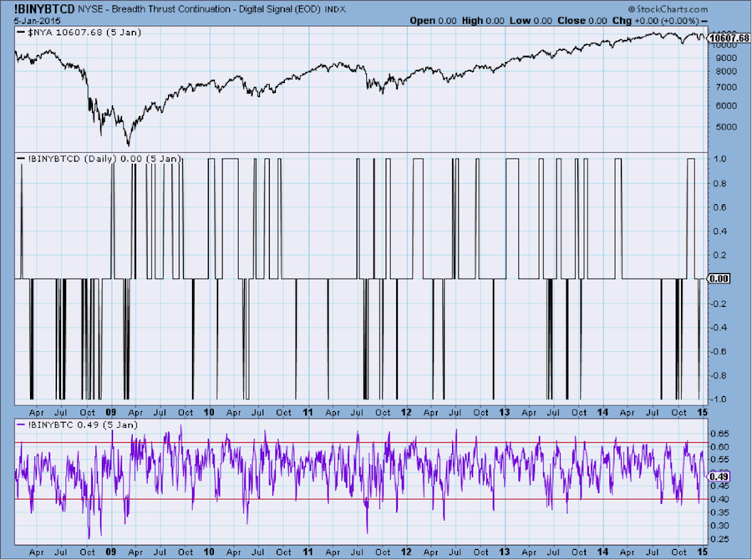Click the 0.2 signal axis label
The height and width of the screenshot is (560, 752).
point(721,255)
